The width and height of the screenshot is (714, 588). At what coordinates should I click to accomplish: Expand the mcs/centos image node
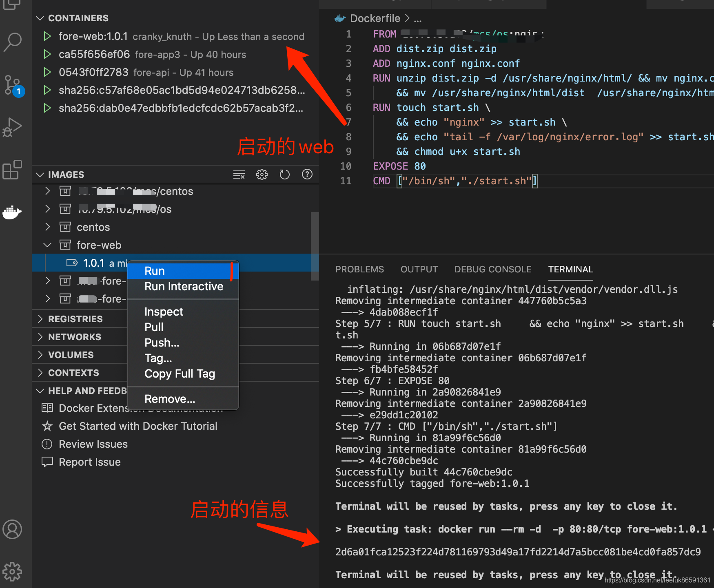pyautogui.click(x=47, y=191)
